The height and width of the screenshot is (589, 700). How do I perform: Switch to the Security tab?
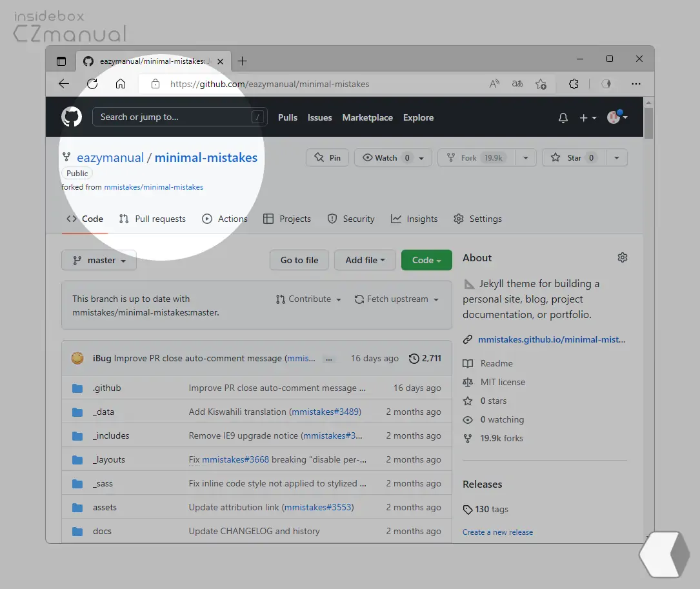351,219
